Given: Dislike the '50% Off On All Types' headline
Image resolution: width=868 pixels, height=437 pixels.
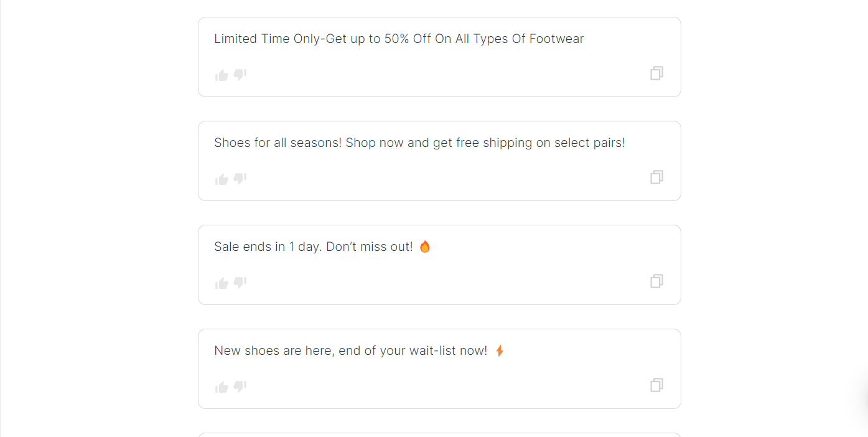Looking at the screenshot, I should tap(240, 75).
